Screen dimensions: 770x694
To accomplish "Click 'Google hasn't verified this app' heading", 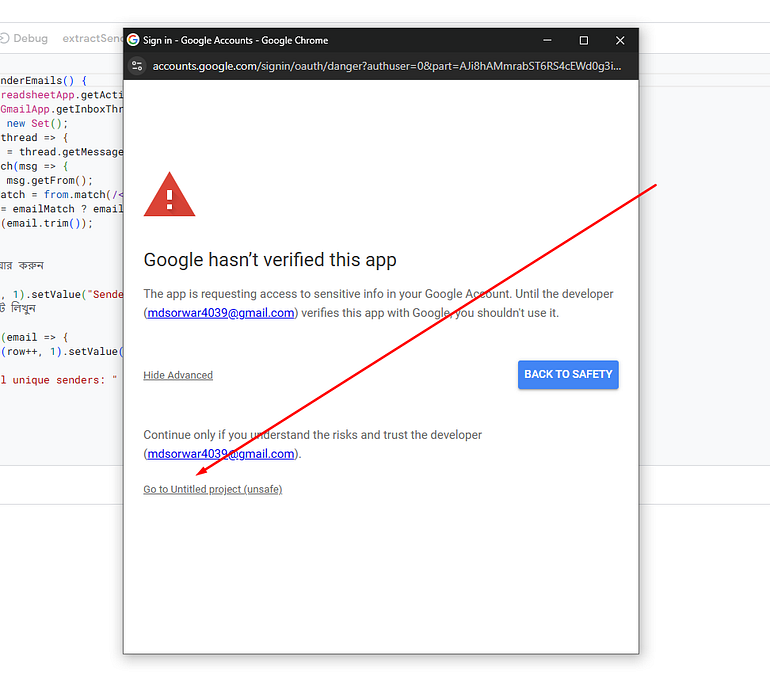I will (x=270, y=260).
